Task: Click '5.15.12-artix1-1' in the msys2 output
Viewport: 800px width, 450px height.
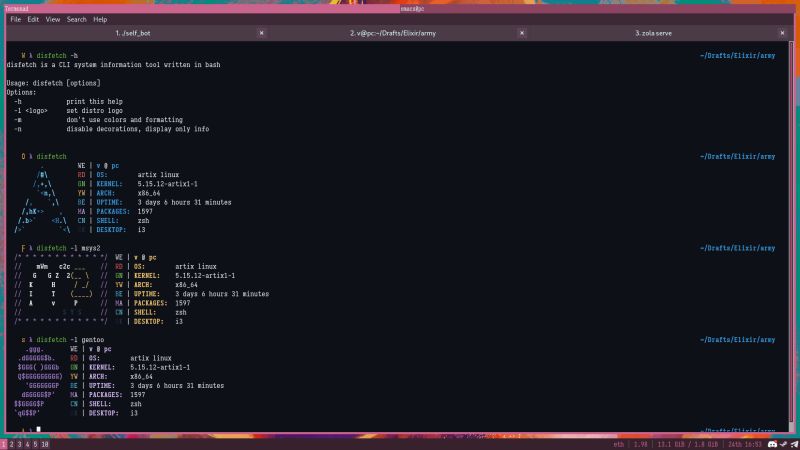Action: pyautogui.click(x=205, y=276)
